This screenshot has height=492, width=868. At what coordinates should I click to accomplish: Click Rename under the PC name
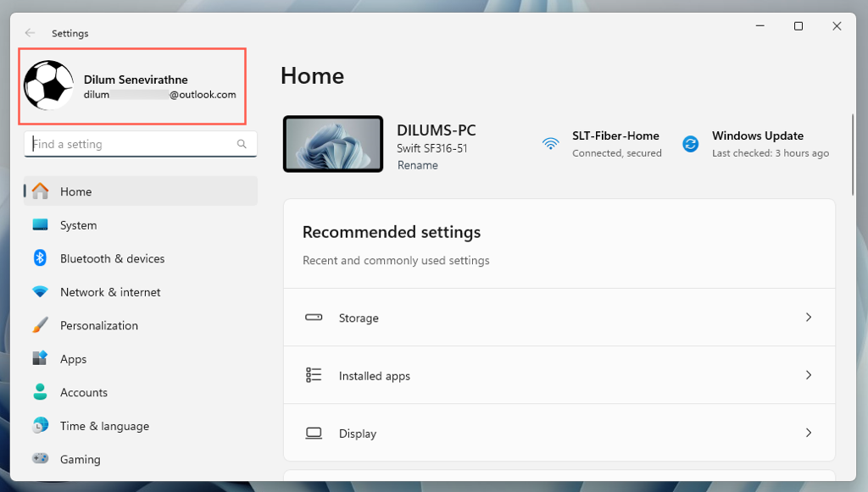[417, 165]
